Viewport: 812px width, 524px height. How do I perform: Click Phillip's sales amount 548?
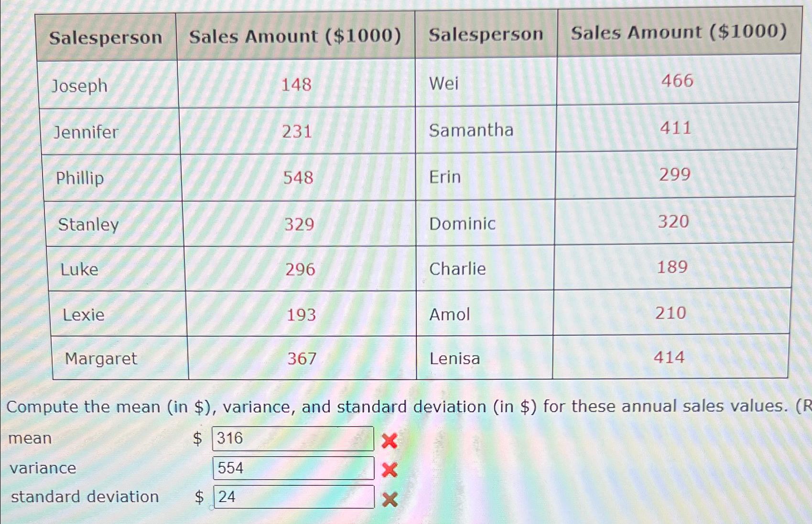[x=298, y=177]
